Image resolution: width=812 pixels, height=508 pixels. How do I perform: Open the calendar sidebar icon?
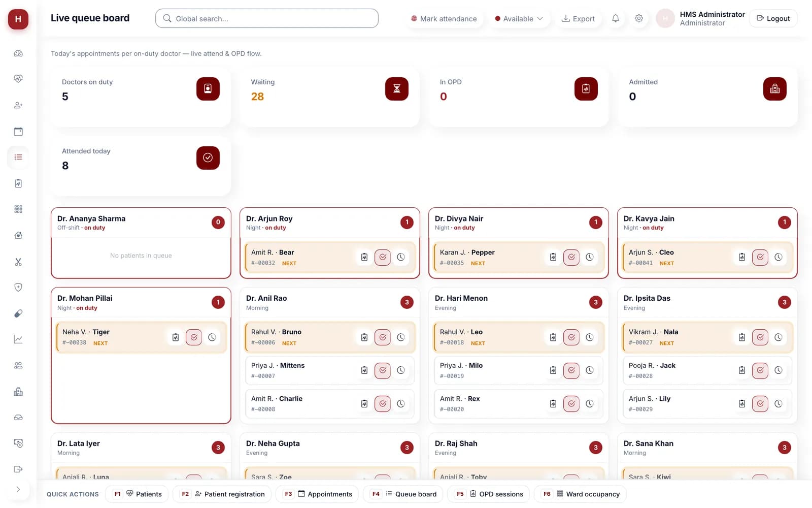(18, 132)
